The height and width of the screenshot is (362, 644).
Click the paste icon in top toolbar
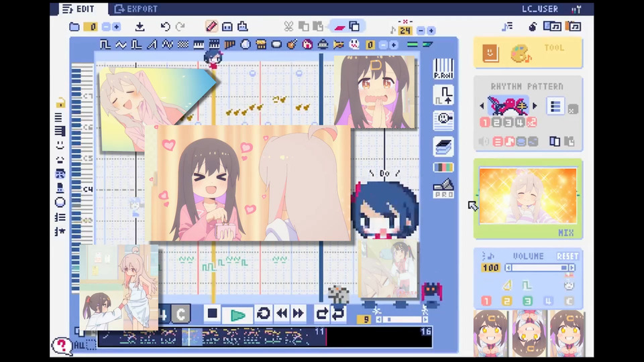pyautogui.click(x=318, y=27)
